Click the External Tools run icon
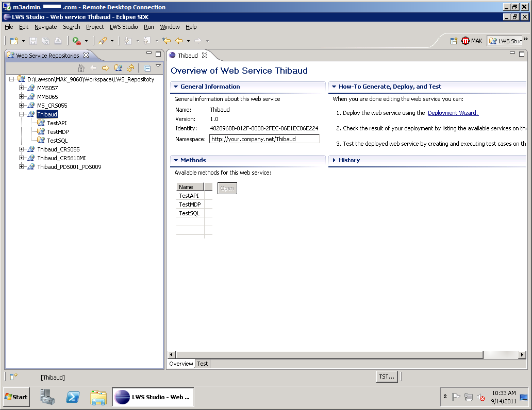The height and width of the screenshot is (410, 532). pyautogui.click(x=76, y=41)
